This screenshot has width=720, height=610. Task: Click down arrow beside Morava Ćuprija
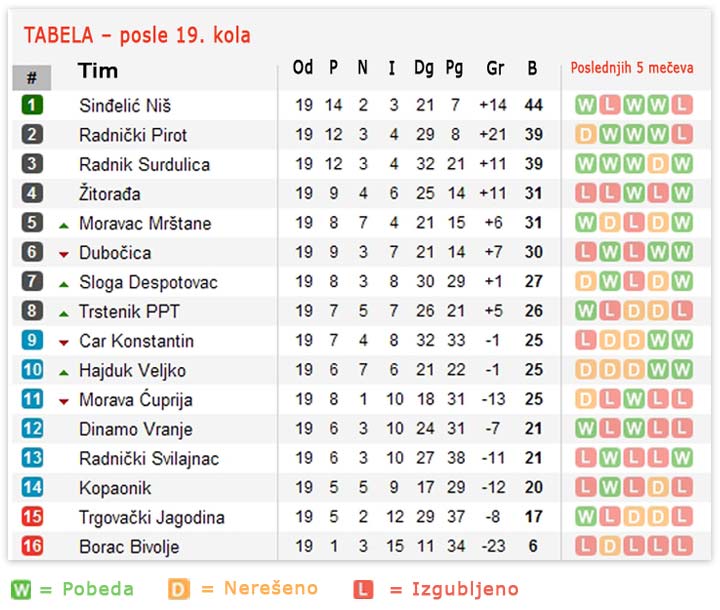pos(64,402)
